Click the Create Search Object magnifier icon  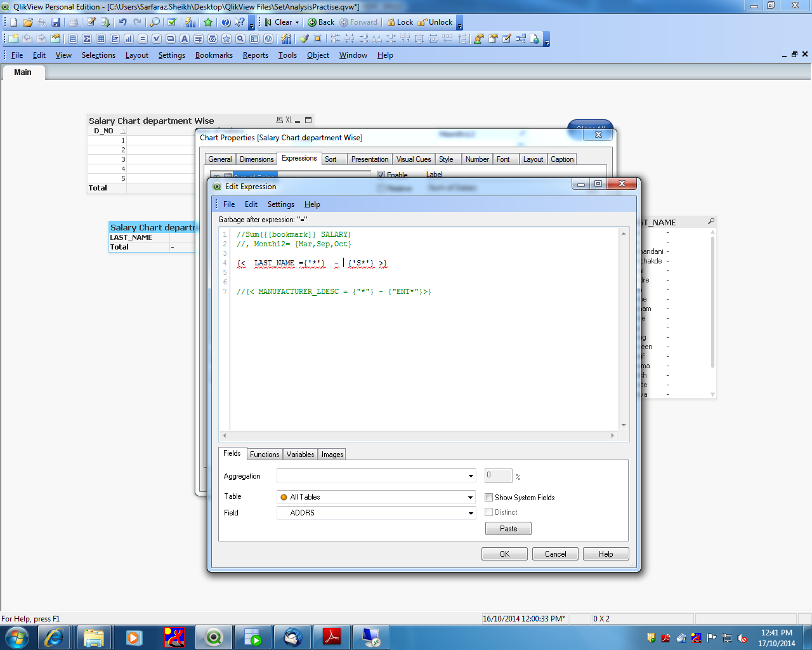[x=240, y=39]
